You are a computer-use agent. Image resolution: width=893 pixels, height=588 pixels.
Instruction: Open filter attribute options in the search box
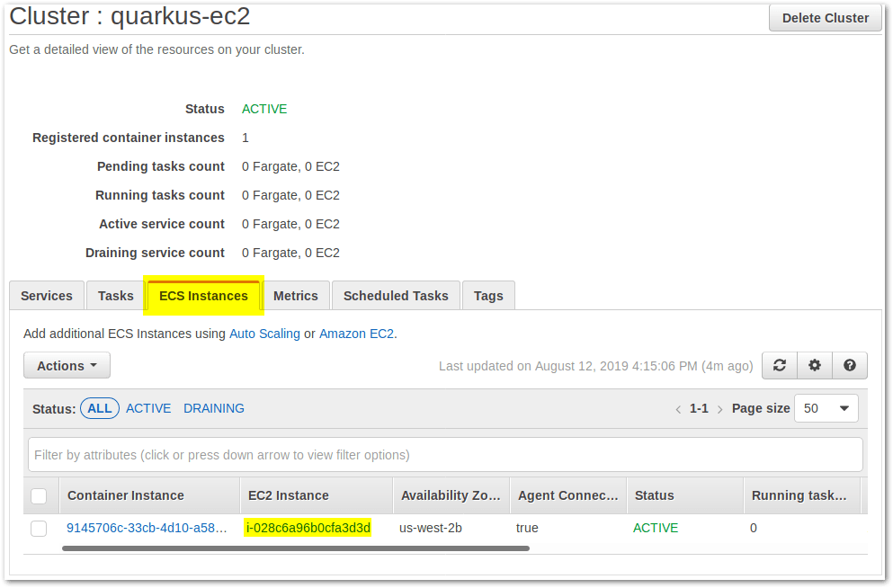445,455
